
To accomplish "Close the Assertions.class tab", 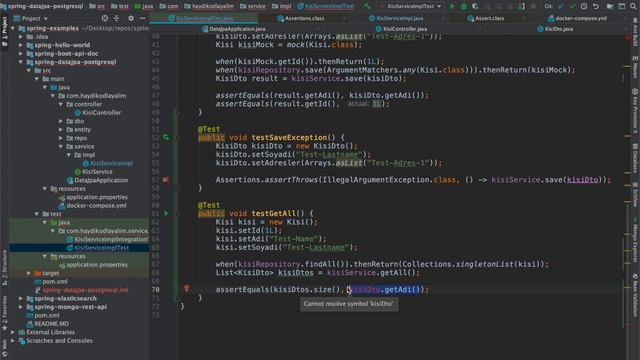I will click(344, 18).
